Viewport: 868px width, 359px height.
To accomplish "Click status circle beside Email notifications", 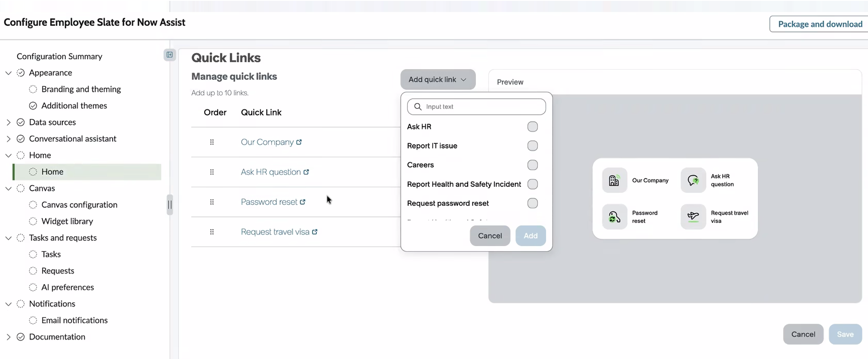I will click(33, 320).
